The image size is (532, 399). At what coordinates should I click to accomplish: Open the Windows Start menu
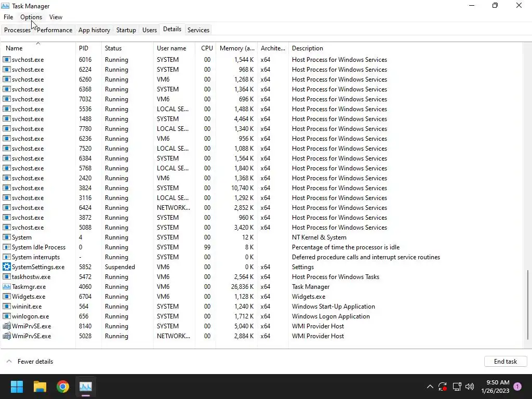tap(17, 387)
